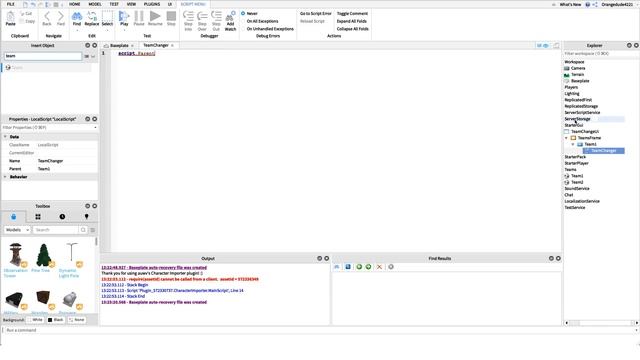Click the Add Watch icon
The width and height of the screenshot is (640, 360).
click(x=230, y=21)
